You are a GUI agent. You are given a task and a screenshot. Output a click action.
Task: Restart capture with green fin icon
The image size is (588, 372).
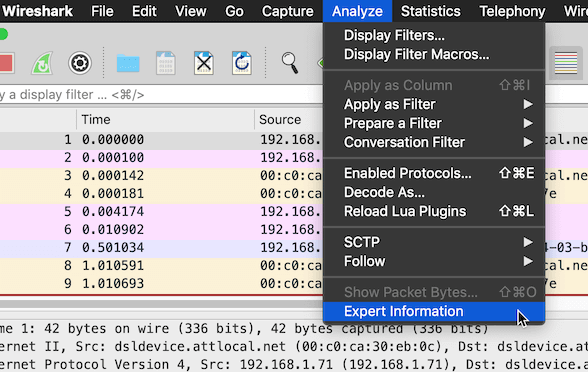pos(42,63)
